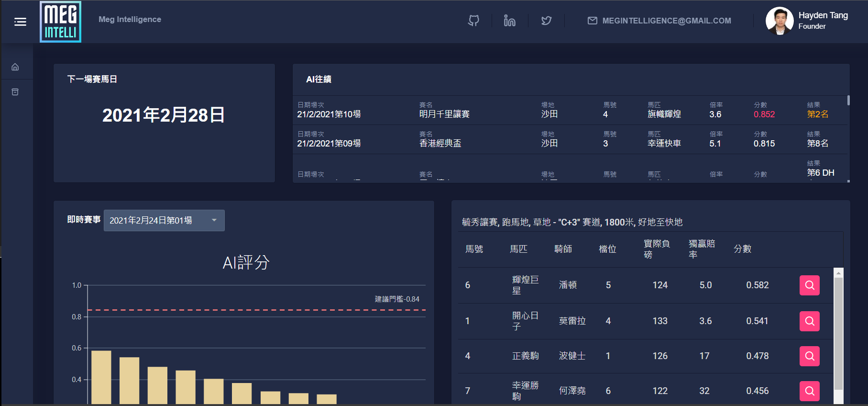Viewport: 868px width, 406px height.
Task: Email MEGINTELLIGENCE@GMAIL.COM link
Action: (659, 21)
